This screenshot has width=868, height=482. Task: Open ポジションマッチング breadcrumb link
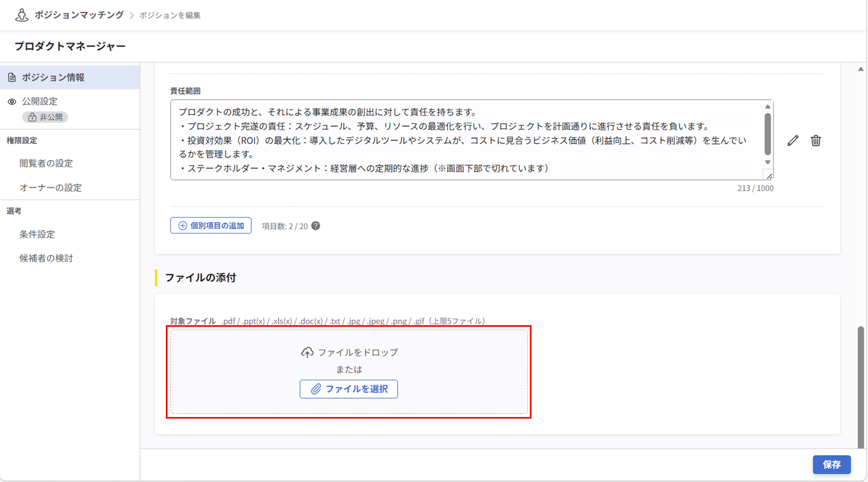click(79, 15)
